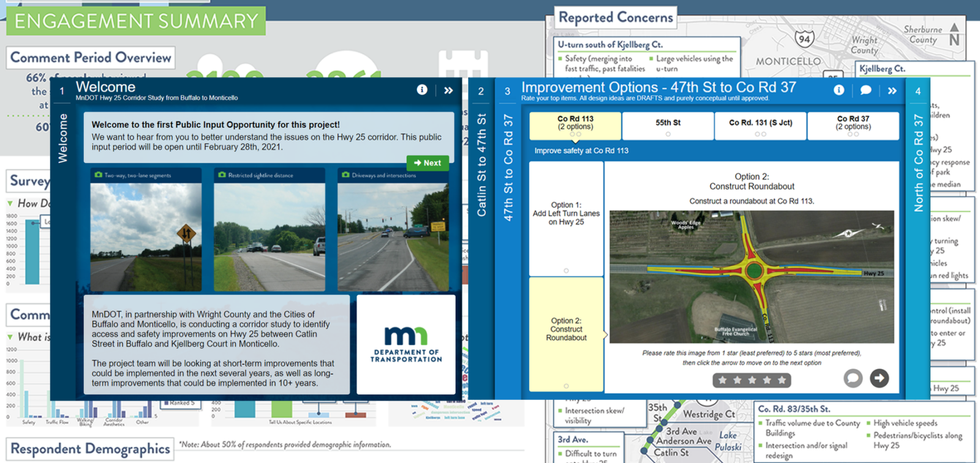Open the speech-bubble comment icon in the Improvement Options header

[865, 90]
